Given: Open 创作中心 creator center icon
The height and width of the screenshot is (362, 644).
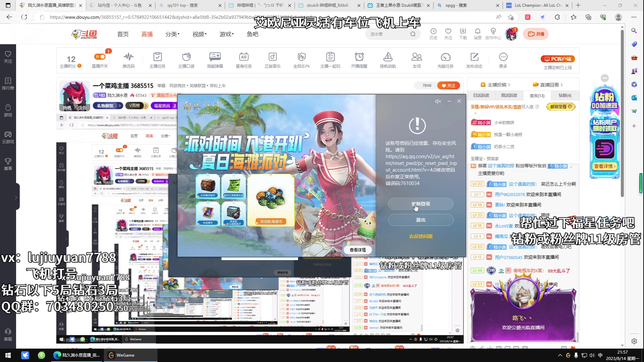Looking at the screenshot, I should 493,34.
